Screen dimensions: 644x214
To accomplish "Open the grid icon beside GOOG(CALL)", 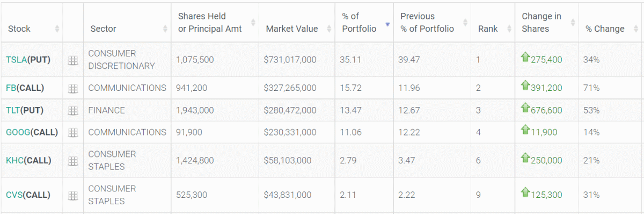I will (x=73, y=132).
